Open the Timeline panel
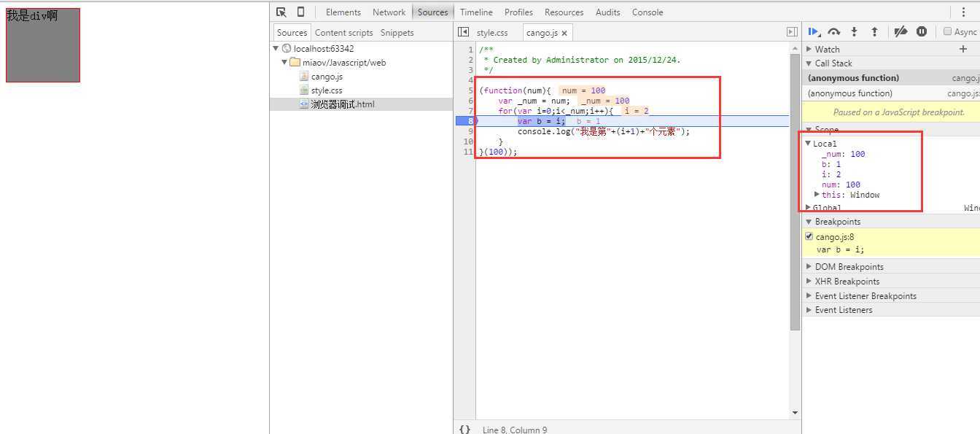 pyautogui.click(x=476, y=12)
